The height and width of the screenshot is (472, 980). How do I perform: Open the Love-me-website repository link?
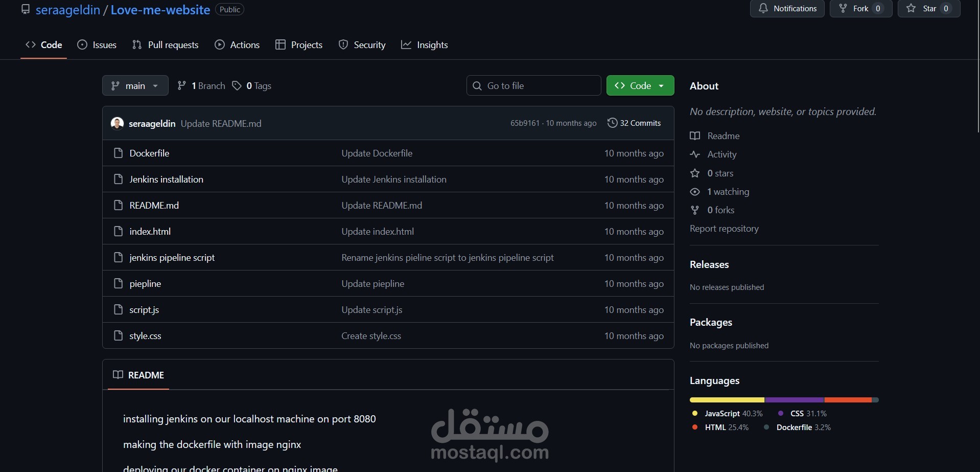160,10
